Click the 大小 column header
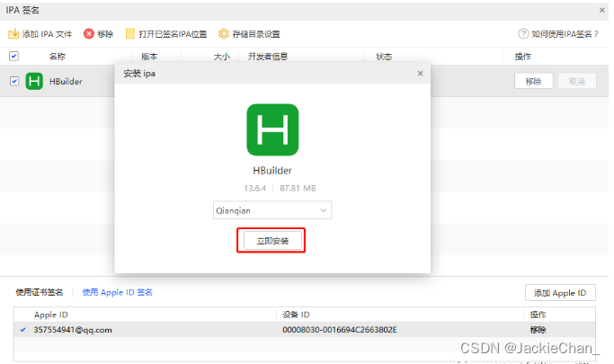614x364 pixels. [222, 57]
